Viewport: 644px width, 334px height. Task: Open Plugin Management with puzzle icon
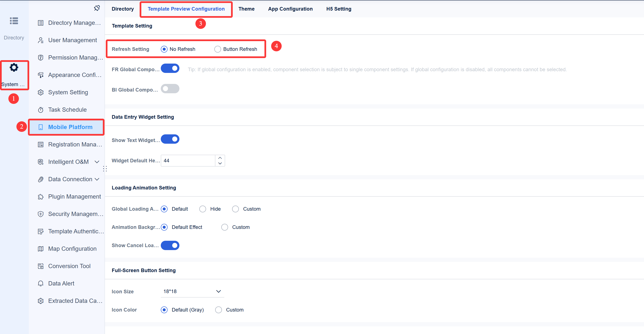pyautogui.click(x=74, y=196)
